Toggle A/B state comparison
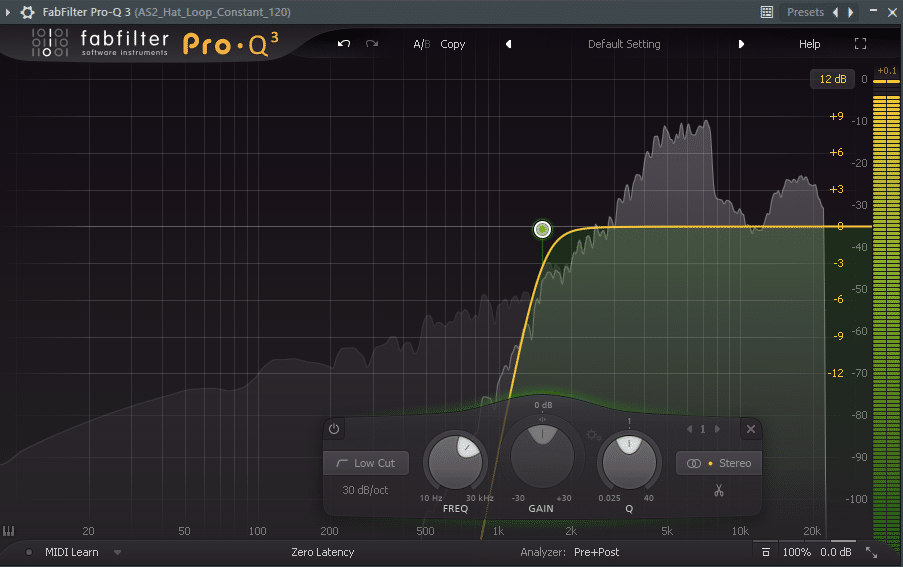 [x=422, y=44]
